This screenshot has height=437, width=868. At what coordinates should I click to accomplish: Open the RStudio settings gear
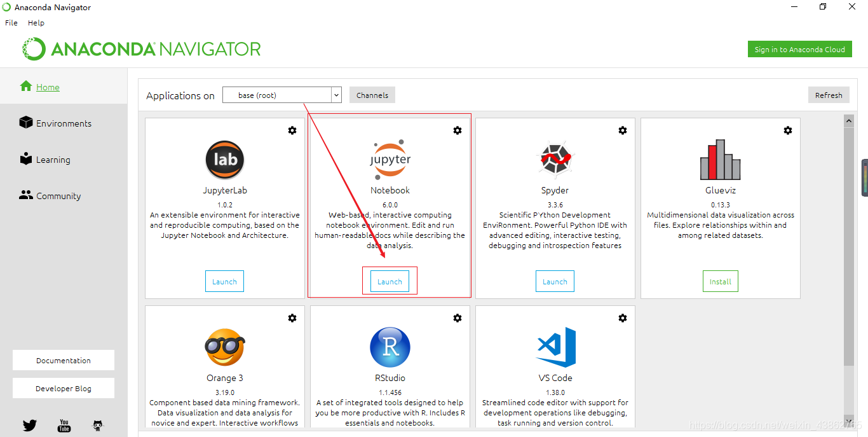coord(458,318)
